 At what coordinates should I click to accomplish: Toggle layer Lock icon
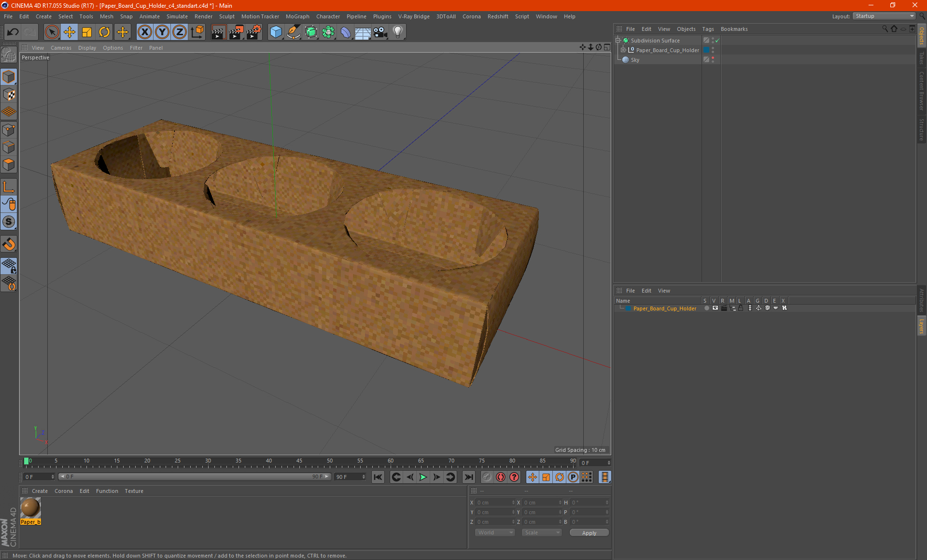pyautogui.click(x=741, y=308)
